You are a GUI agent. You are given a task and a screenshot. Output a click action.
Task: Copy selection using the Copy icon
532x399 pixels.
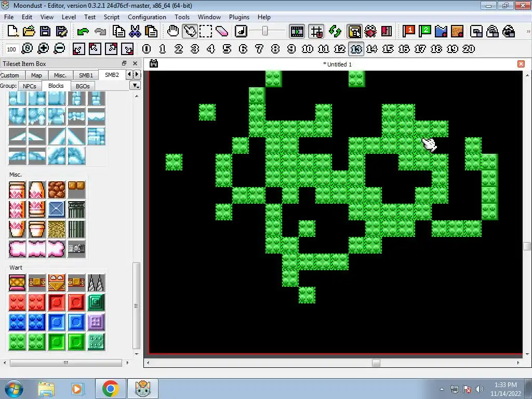(118, 31)
